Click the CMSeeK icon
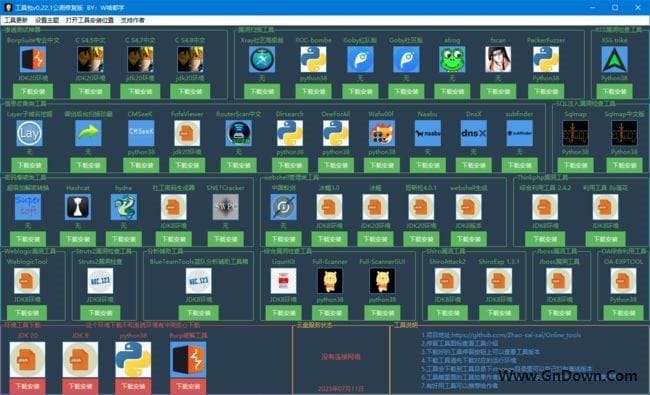Image resolution: width=650 pixels, height=395 pixels. 141,133
